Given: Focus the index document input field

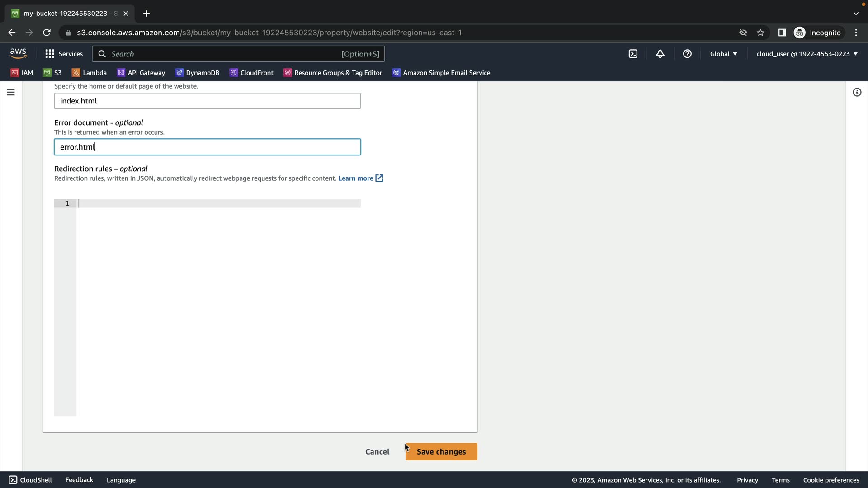Looking at the screenshot, I should (x=207, y=101).
